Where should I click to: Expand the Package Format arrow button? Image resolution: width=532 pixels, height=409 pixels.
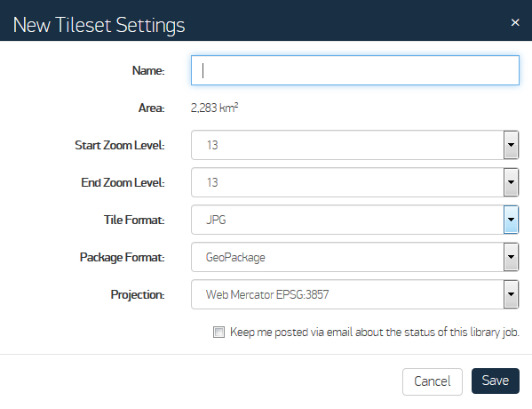[511, 257]
